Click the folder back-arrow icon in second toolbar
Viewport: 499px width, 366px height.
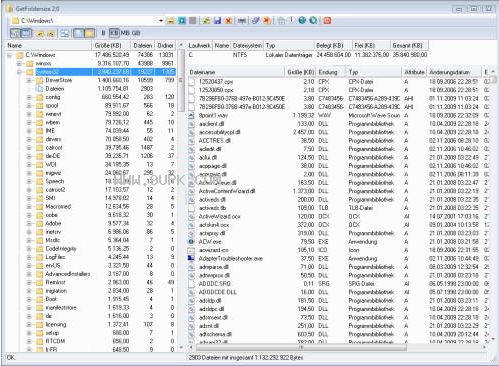[40, 33]
